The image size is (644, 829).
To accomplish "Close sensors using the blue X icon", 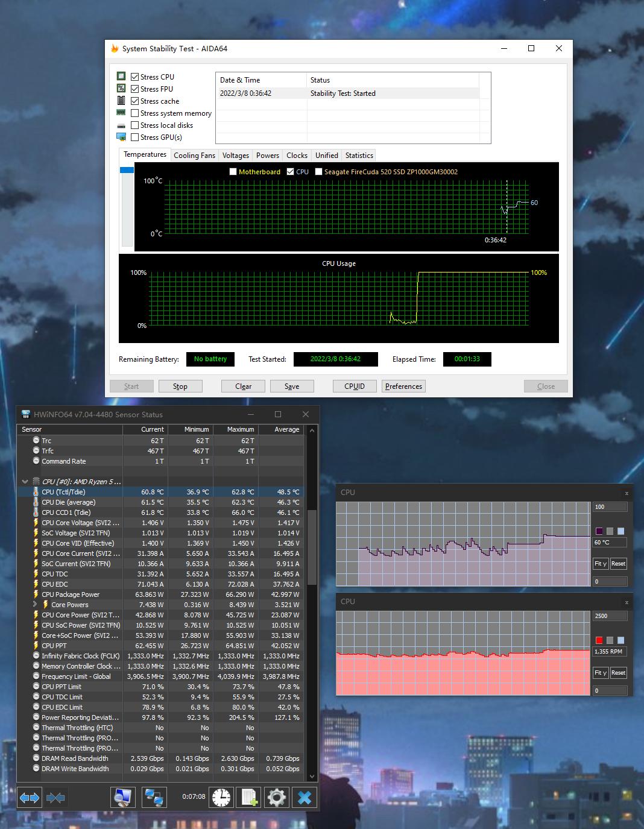I will tap(305, 797).
